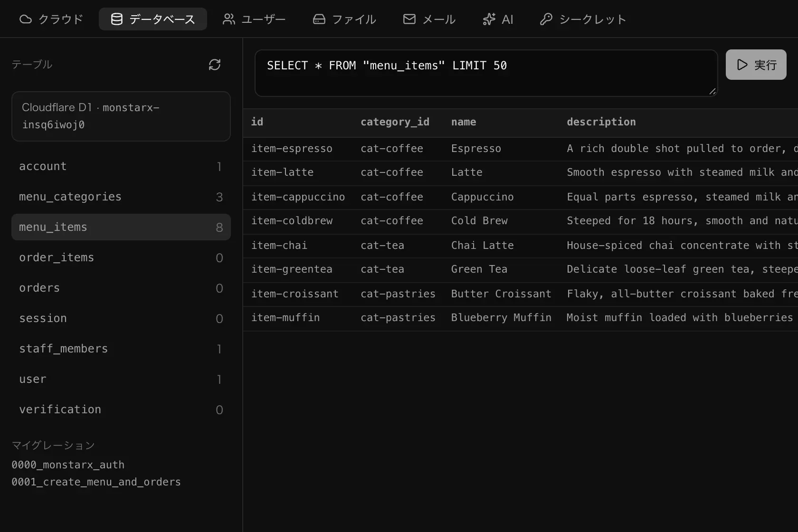Select the menu_items table
This screenshot has height=532, width=798.
[x=121, y=227]
